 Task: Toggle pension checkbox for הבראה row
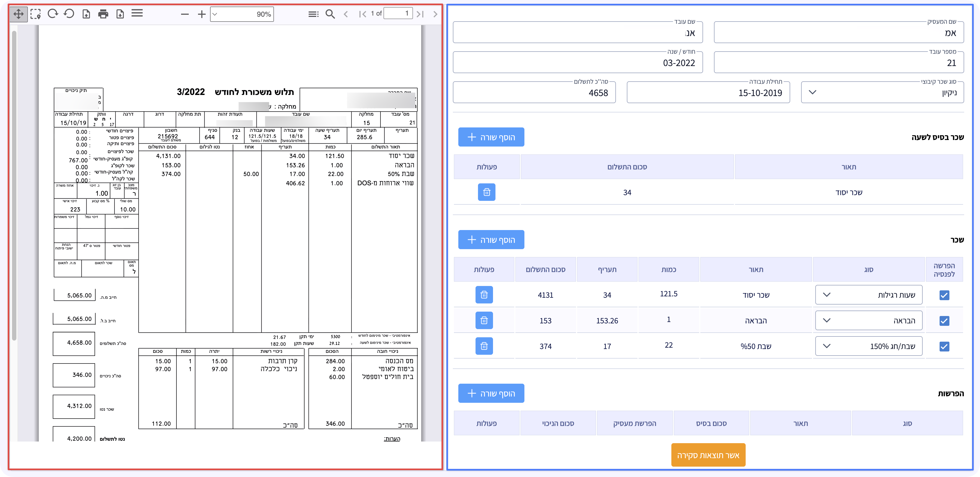[x=944, y=320]
